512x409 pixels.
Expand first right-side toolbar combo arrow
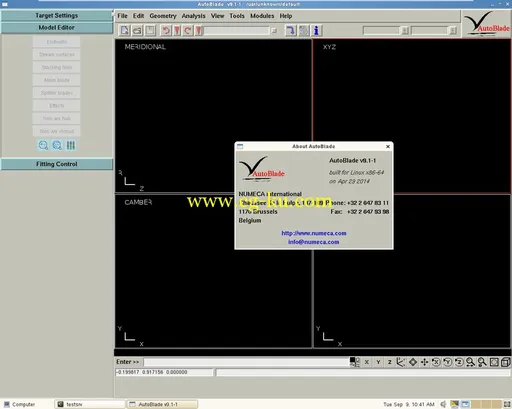(405, 31)
